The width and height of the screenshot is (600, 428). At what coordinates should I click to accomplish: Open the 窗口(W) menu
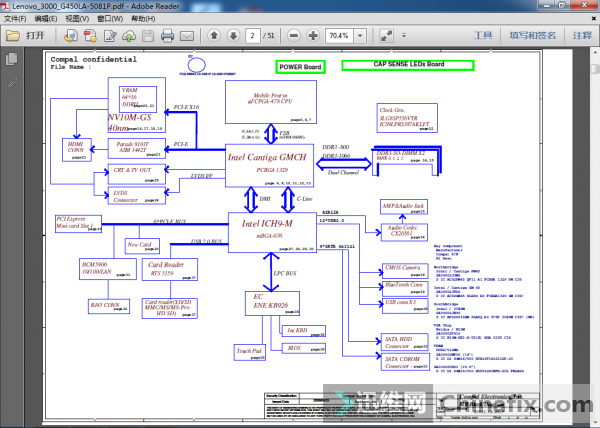point(110,18)
